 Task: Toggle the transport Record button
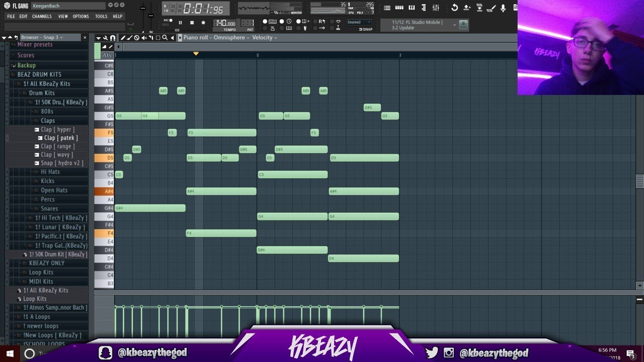tap(203, 23)
